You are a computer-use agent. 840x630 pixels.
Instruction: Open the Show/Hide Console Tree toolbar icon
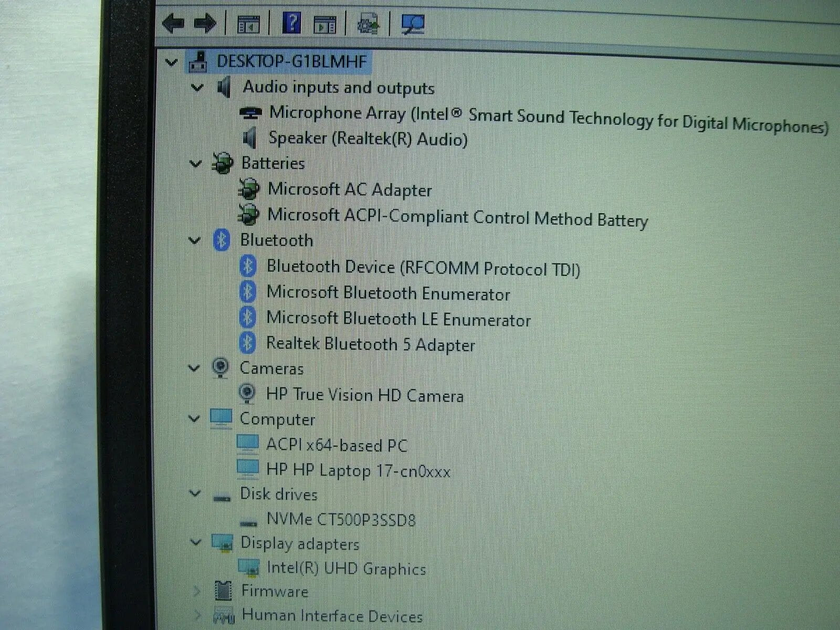point(248,24)
